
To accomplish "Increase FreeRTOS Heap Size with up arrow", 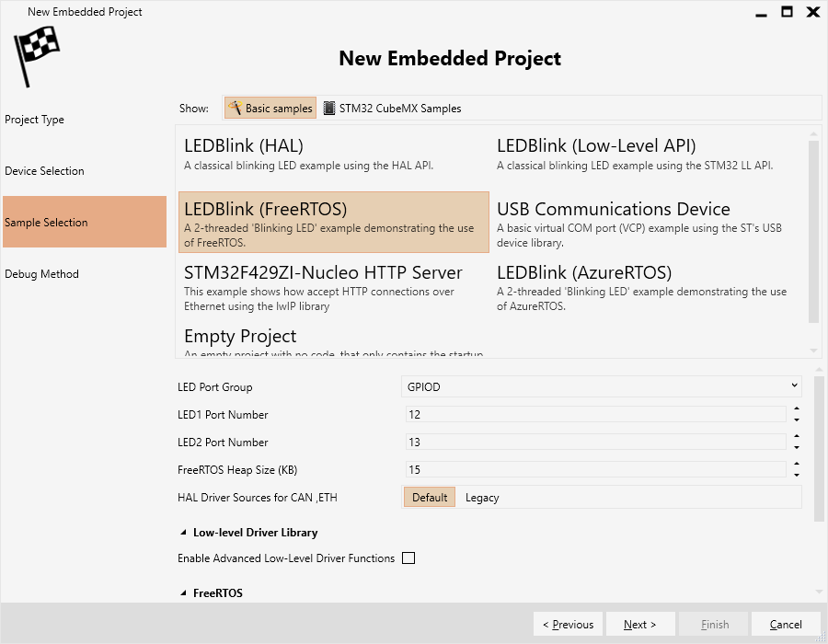I will point(797,464).
